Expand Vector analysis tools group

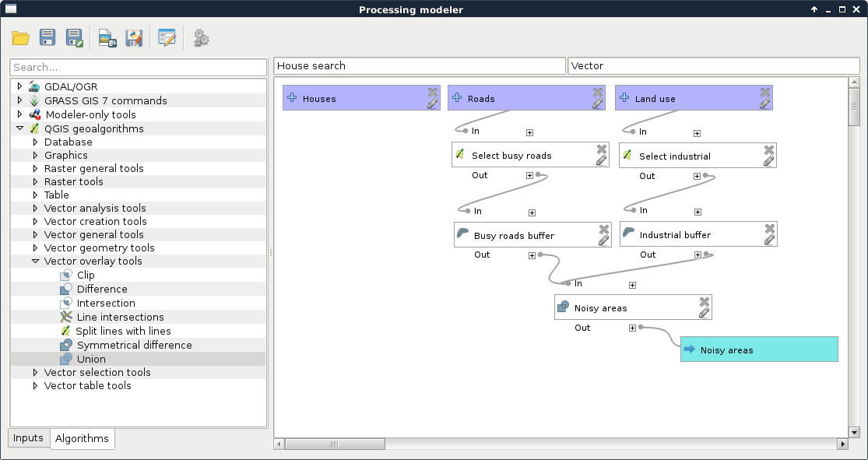pyautogui.click(x=36, y=208)
